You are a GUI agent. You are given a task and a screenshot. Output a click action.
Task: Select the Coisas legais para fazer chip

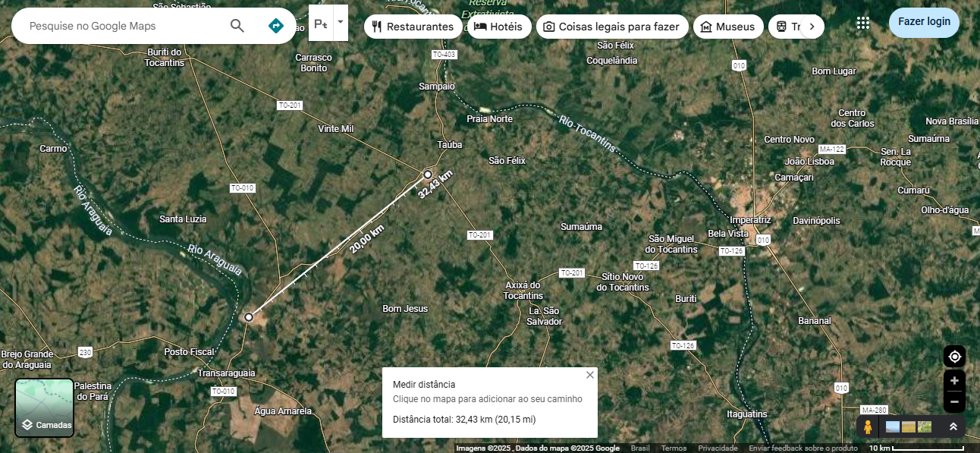pyautogui.click(x=612, y=27)
